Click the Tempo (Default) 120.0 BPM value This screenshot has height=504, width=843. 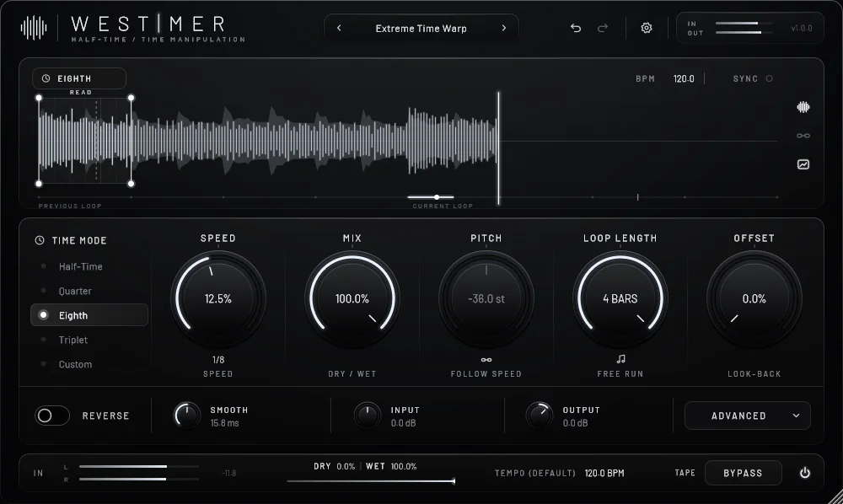(x=604, y=473)
